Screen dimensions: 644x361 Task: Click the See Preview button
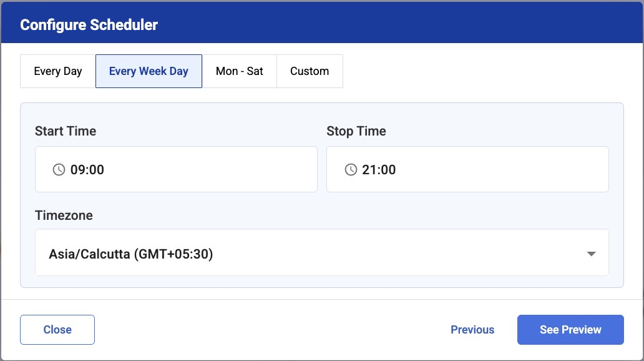pyautogui.click(x=570, y=330)
